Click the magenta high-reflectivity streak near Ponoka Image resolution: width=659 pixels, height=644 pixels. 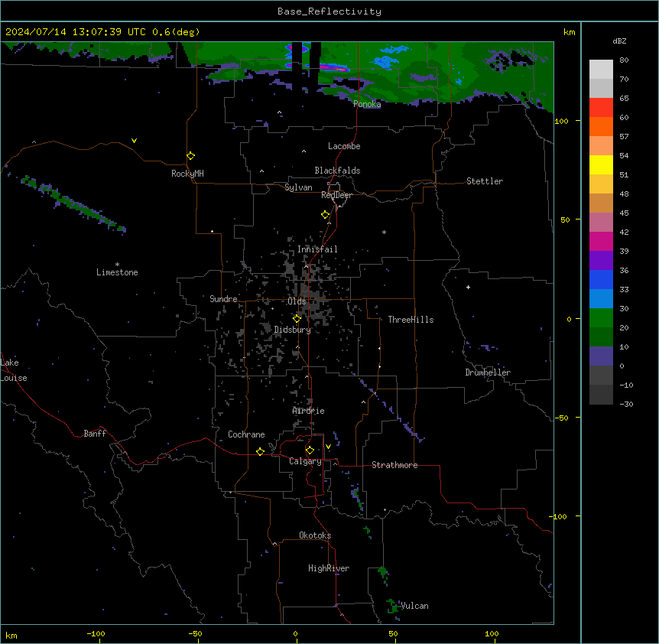coord(334,67)
